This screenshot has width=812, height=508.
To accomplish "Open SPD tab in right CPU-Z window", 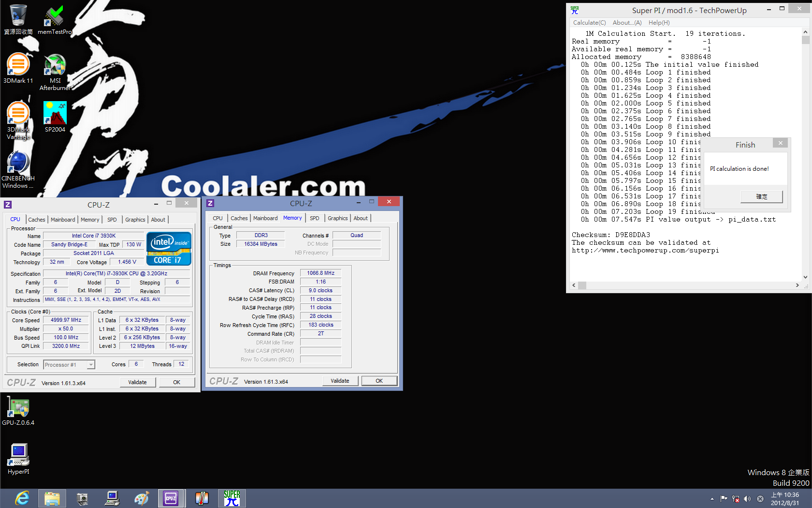I will (315, 218).
